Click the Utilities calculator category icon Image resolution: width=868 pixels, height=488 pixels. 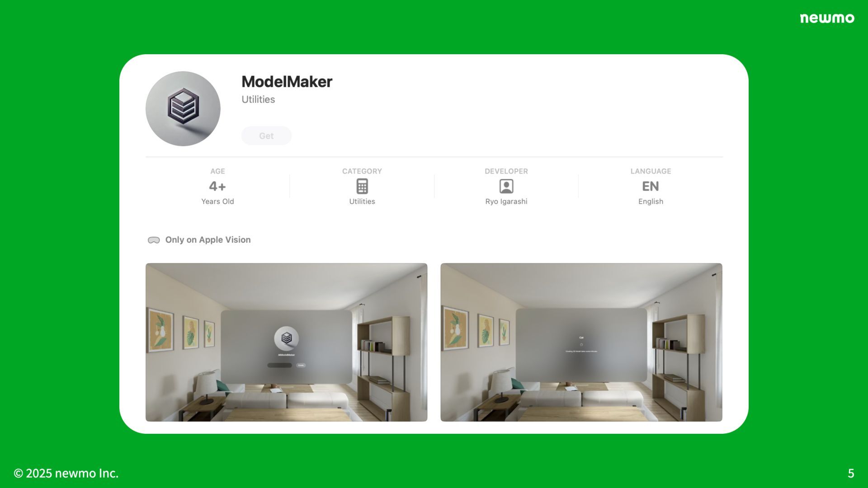(x=362, y=186)
